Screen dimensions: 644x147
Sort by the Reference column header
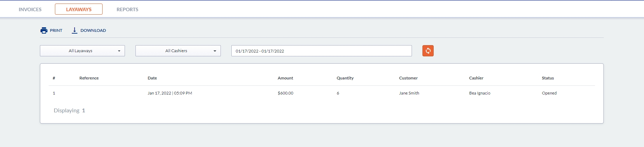click(x=89, y=78)
